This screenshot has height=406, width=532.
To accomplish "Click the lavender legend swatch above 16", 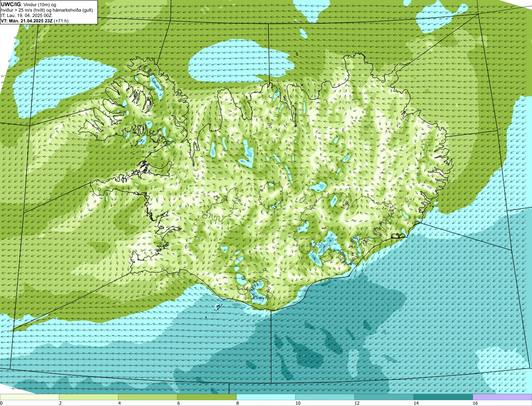I will (502, 397).
